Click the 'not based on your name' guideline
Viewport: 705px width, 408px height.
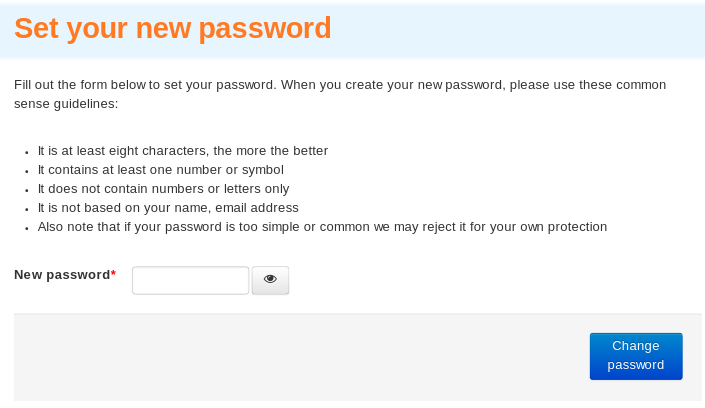click(x=168, y=207)
